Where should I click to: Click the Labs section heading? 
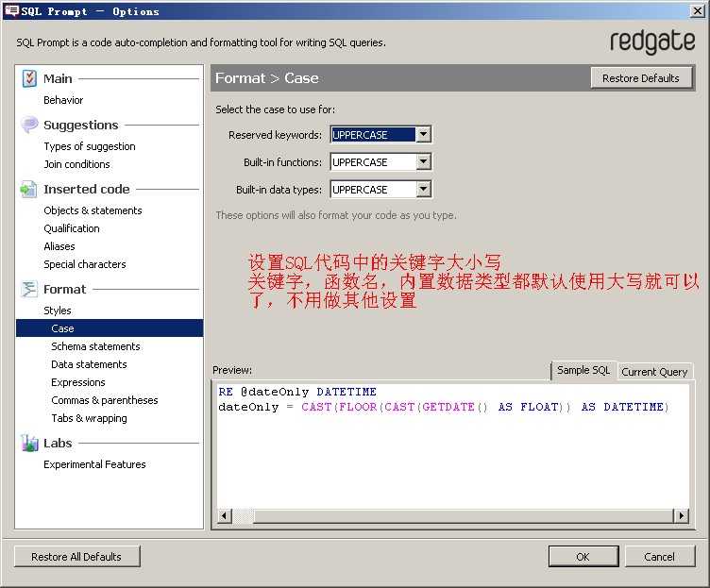(x=58, y=444)
